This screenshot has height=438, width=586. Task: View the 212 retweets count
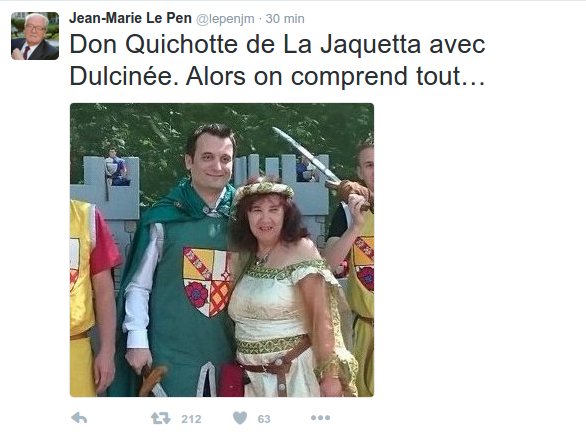tap(191, 419)
